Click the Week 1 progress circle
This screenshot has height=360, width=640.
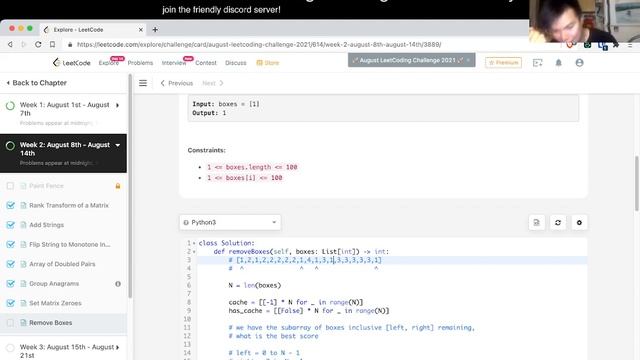(10, 106)
